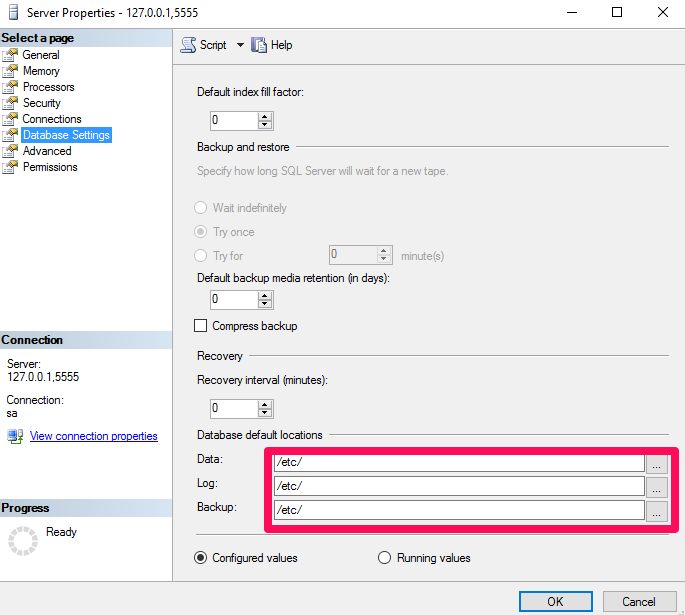Screen dimensions: 685x615
Task: Decrease the default index fill factor
Action: point(265,125)
